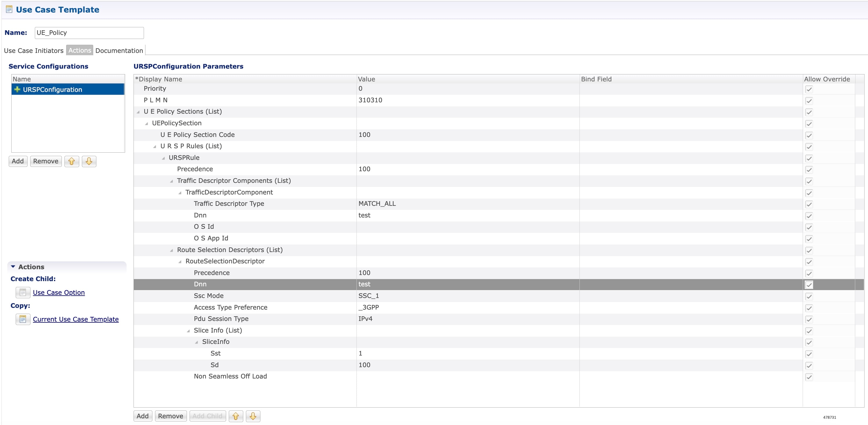Viewport: 868px width, 425px height.
Task: Click the down arrow icon below the parameters table
Action: (x=253, y=416)
